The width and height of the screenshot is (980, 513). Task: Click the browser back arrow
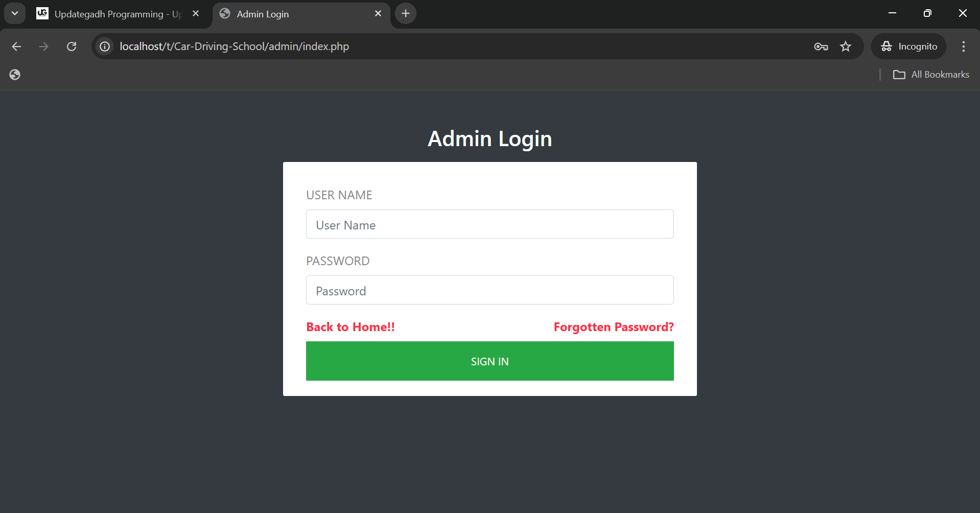(16, 46)
